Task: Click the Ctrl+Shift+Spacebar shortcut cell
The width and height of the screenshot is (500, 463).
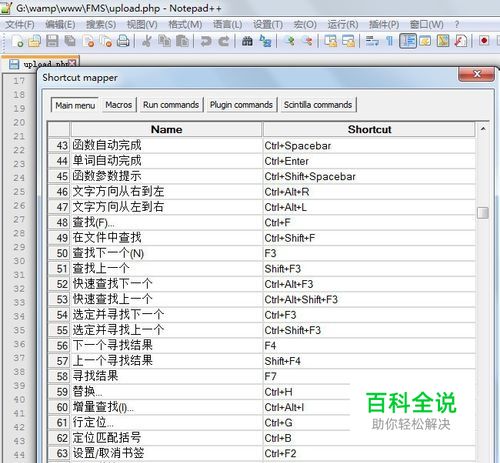Action: point(369,176)
